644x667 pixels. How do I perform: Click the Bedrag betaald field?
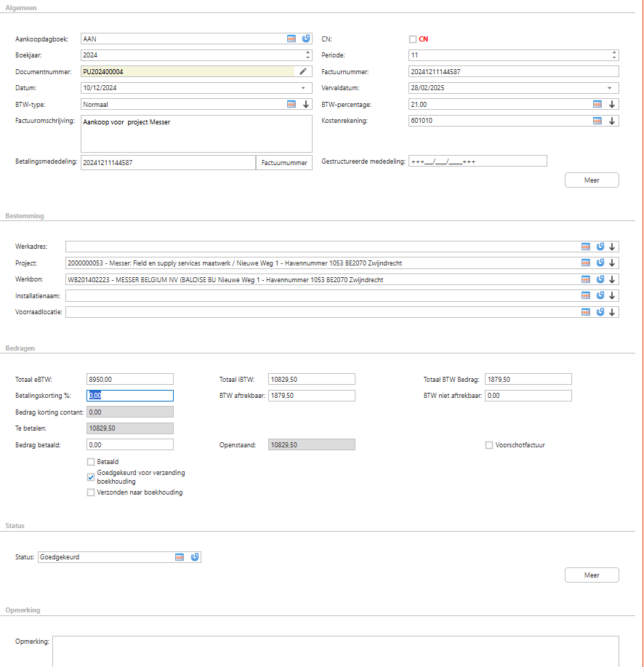pyautogui.click(x=130, y=445)
